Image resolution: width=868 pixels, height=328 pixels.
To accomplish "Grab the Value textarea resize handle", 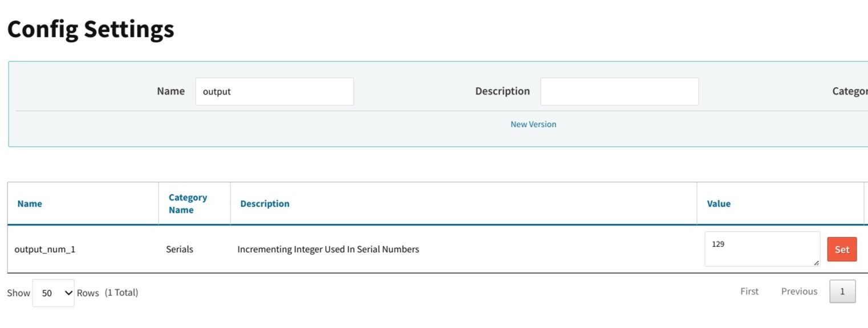I will [816, 263].
